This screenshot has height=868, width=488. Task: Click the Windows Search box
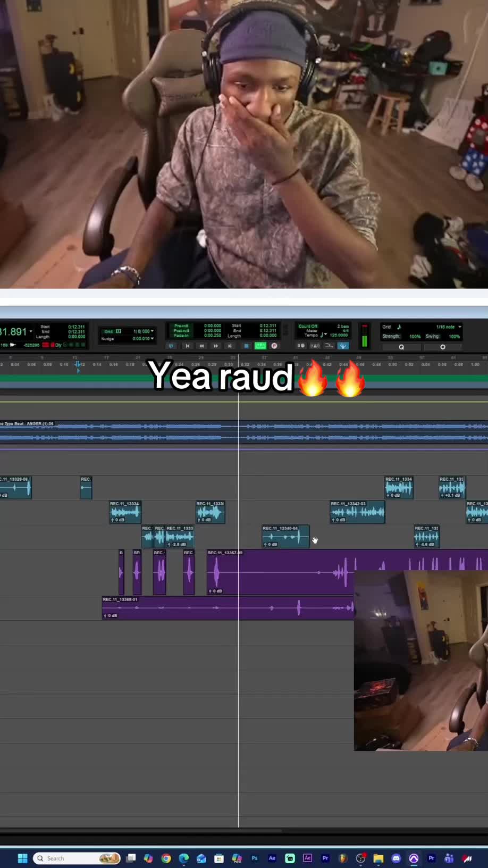point(77,858)
